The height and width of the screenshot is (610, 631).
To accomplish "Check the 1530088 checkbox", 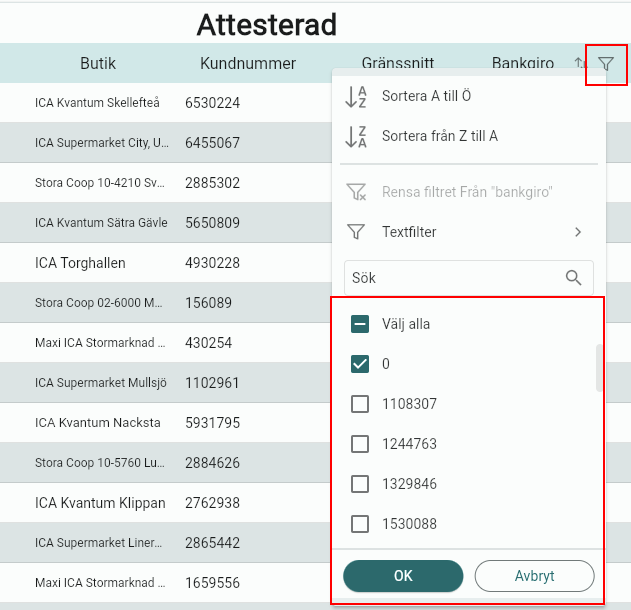I will [x=360, y=524].
